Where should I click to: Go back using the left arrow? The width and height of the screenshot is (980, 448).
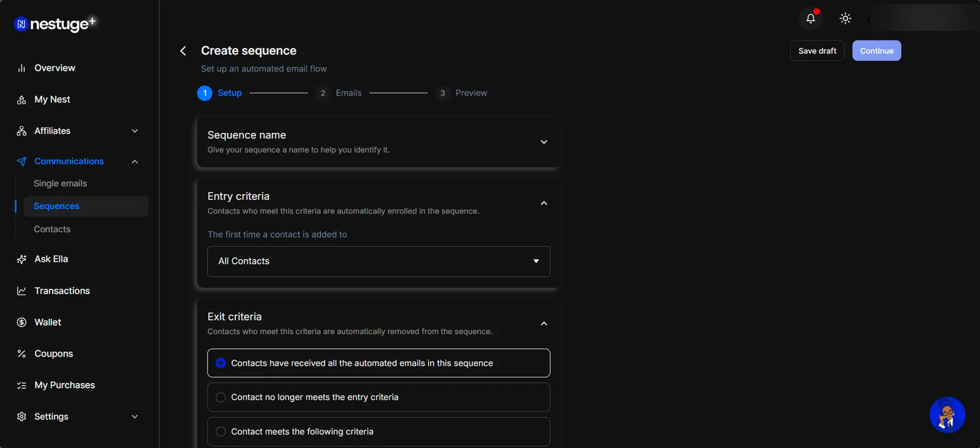point(183,51)
